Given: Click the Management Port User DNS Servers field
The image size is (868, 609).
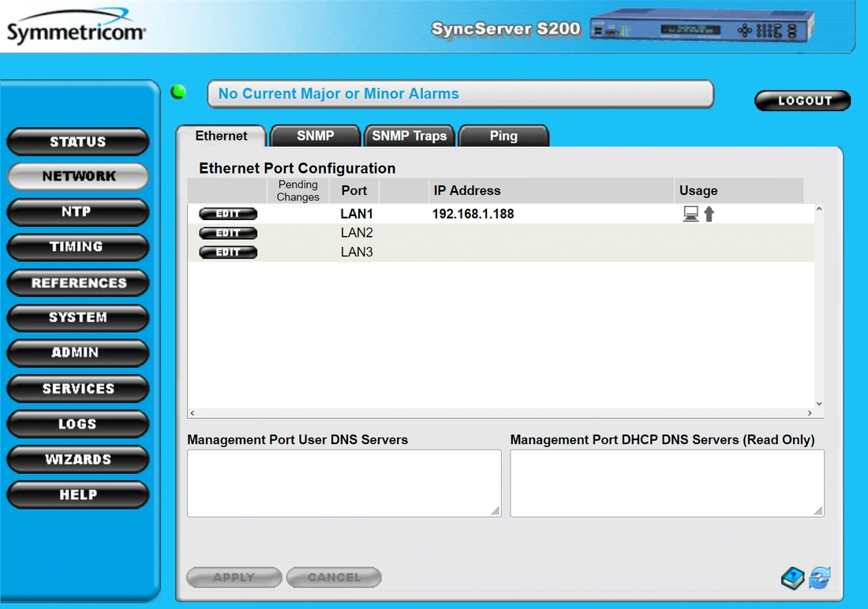Looking at the screenshot, I should [x=343, y=483].
